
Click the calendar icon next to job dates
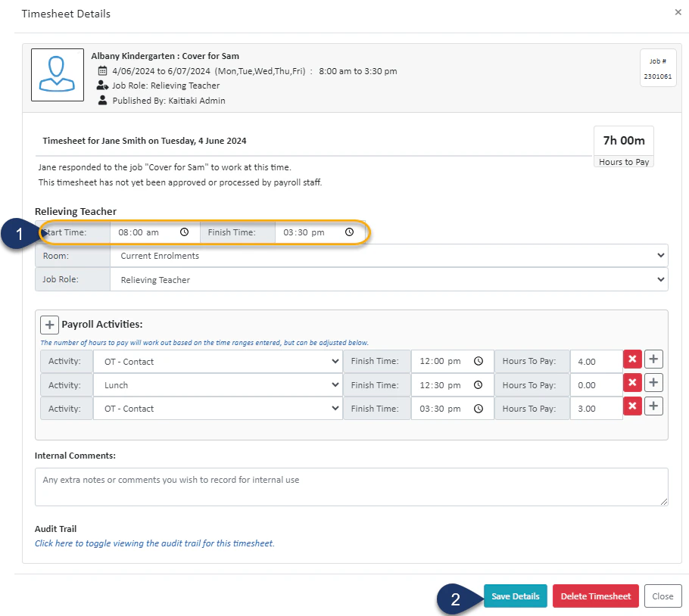(102, 70)
